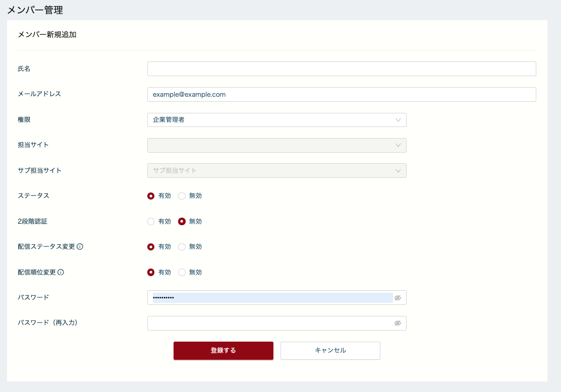
Task: Click into the パスワード input field
Action: (x=276, y=298)
